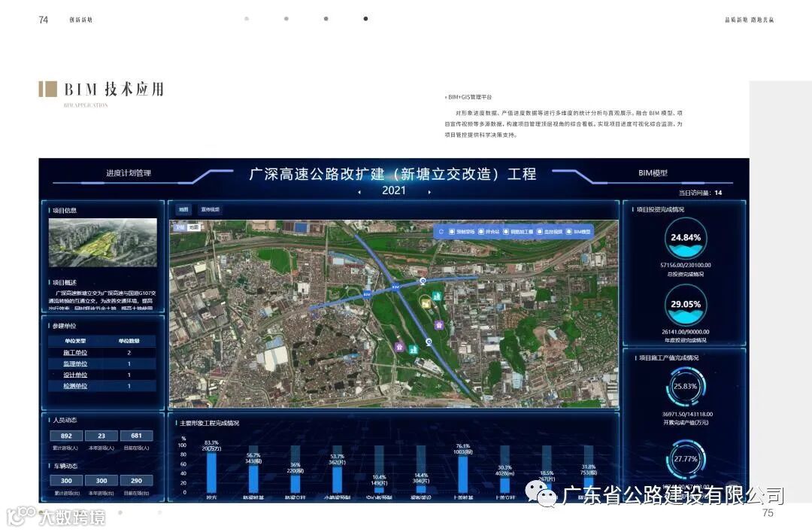
Task: Select the year 2021 label
Action: point(393,190)
